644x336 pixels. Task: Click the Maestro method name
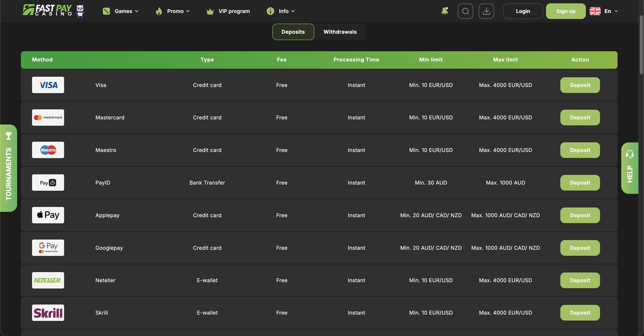click(x=106, y=150)
